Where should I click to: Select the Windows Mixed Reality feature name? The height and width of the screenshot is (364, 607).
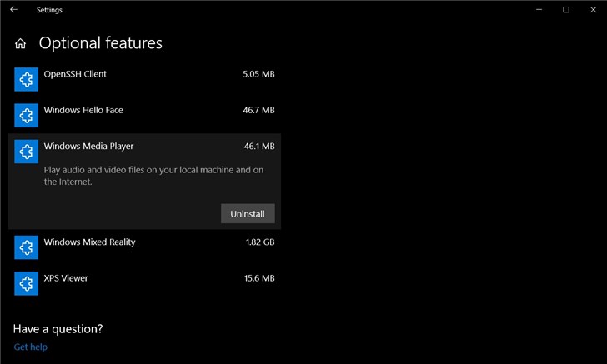[x=89, y=242]
